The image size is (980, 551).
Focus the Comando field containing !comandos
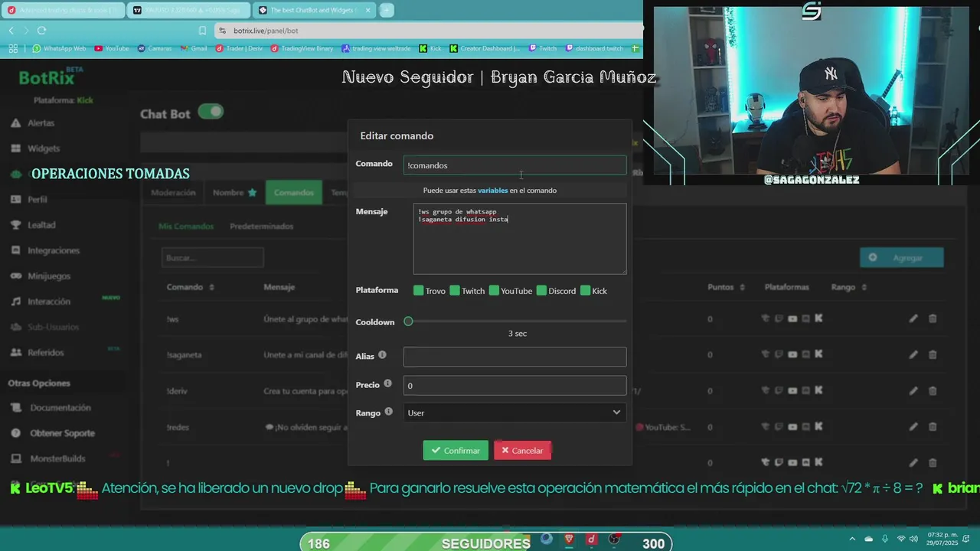click(x=514, y=165)
